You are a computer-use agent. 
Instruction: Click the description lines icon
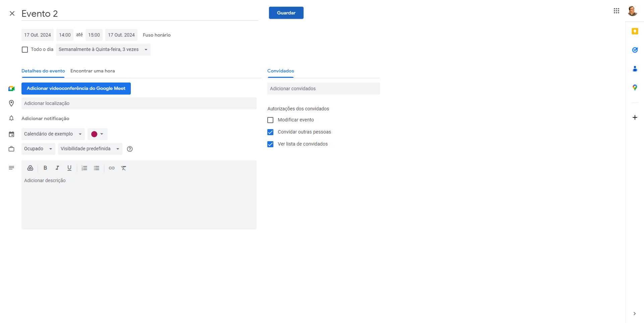click(11, 168)
